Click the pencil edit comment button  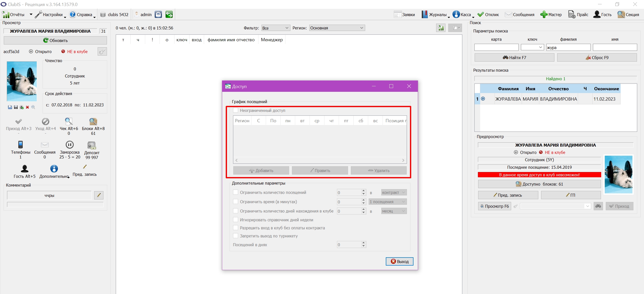point(99,195)
